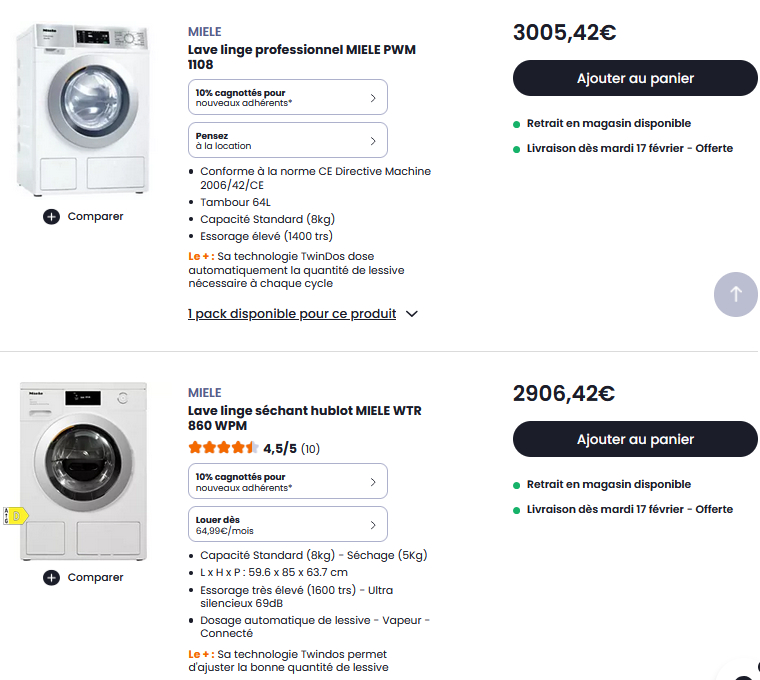Open the 'Lave linge séchant hublot MIELE WTR 860' title link
760x680 pixels.
(x=304, y=418)
